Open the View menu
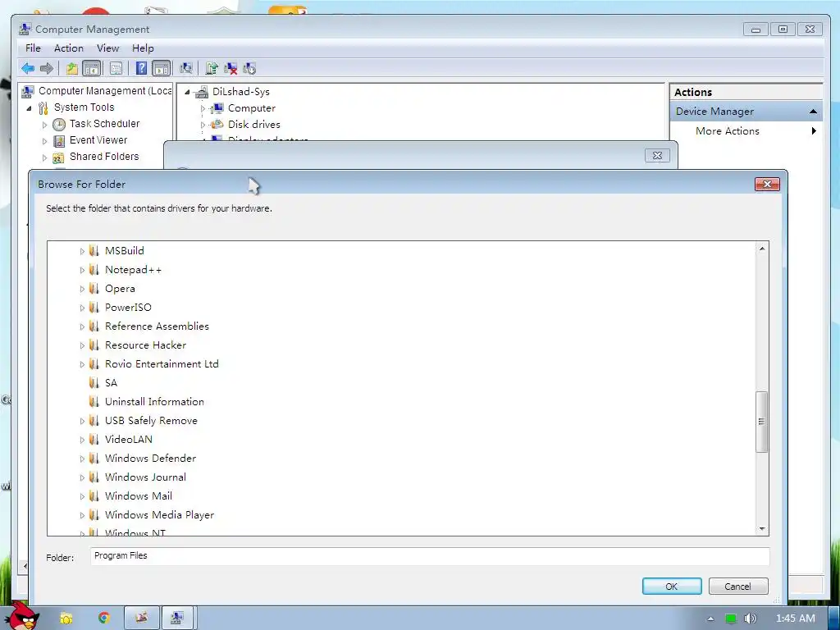840x630 pixels. [x=107, y=48]
